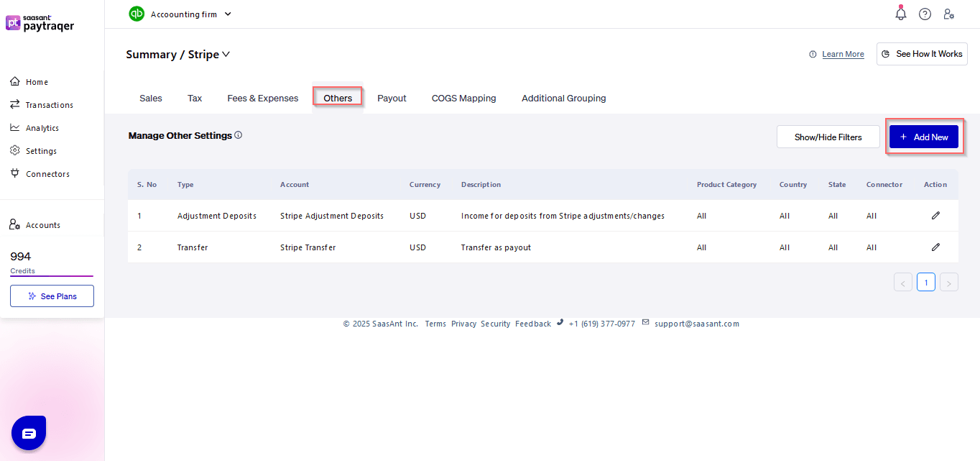Screen dimensions: 980x461
Task: Click the phone number +1 (619) 377-0977
Action: 601,324
